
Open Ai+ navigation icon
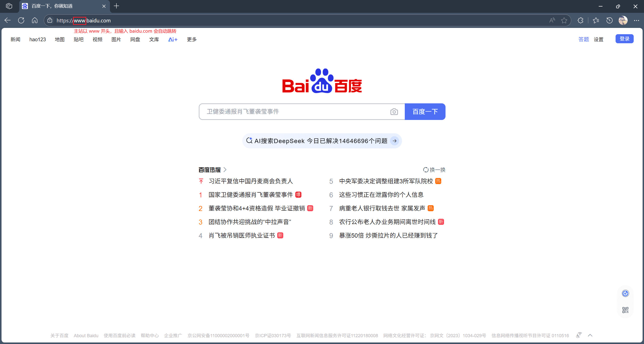[x=173, y=39]
